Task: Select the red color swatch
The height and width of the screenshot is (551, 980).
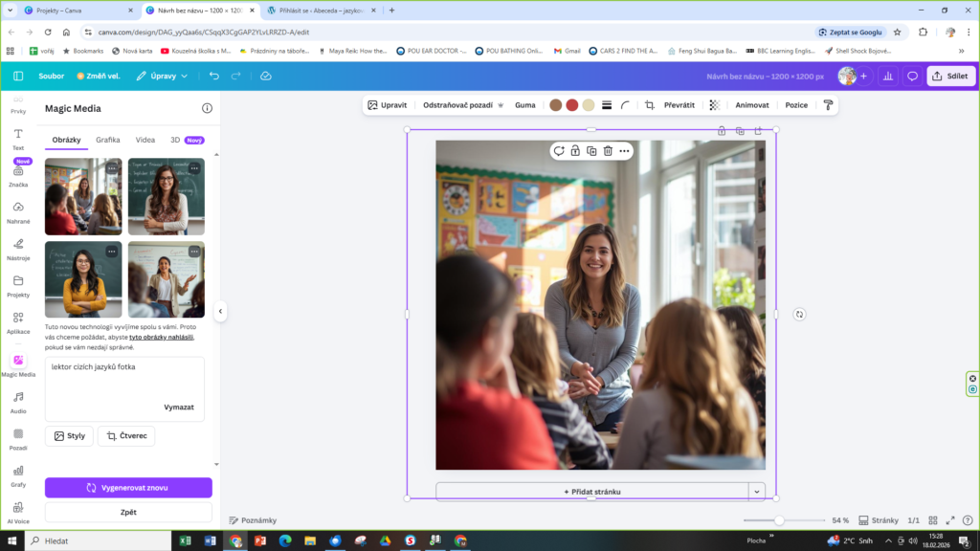Action: 572,105
